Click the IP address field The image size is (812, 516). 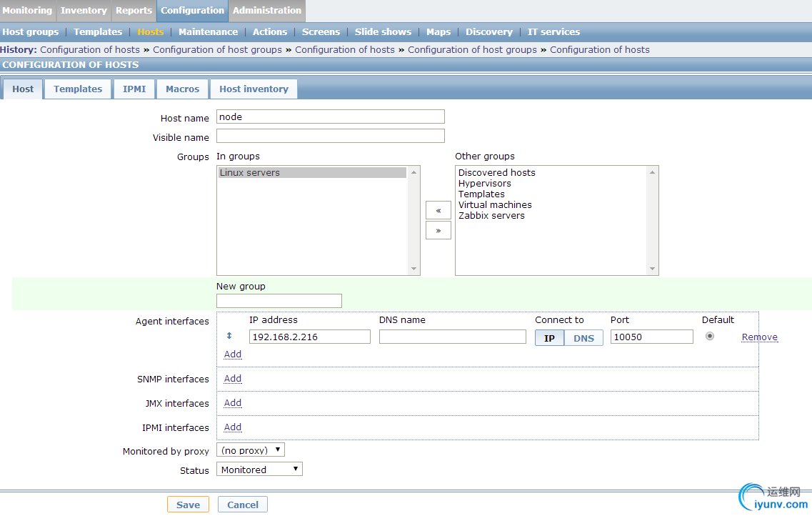tap(310, 337)
